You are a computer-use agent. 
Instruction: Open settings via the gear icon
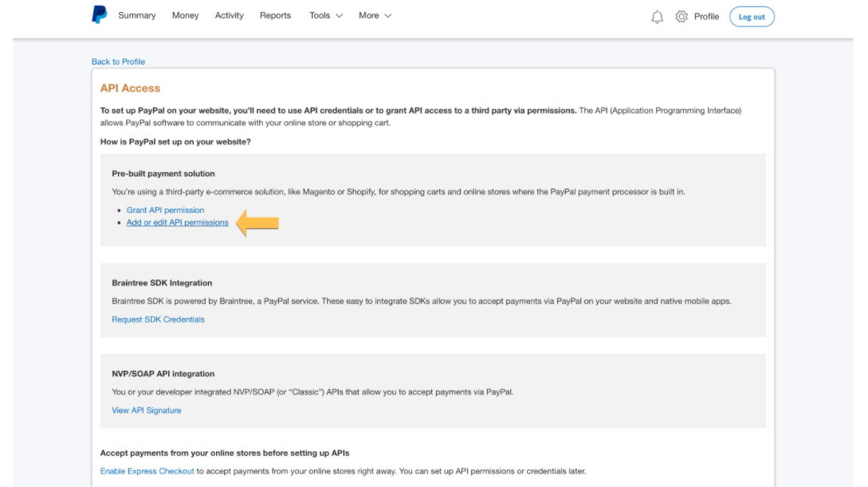click(681, 17)
